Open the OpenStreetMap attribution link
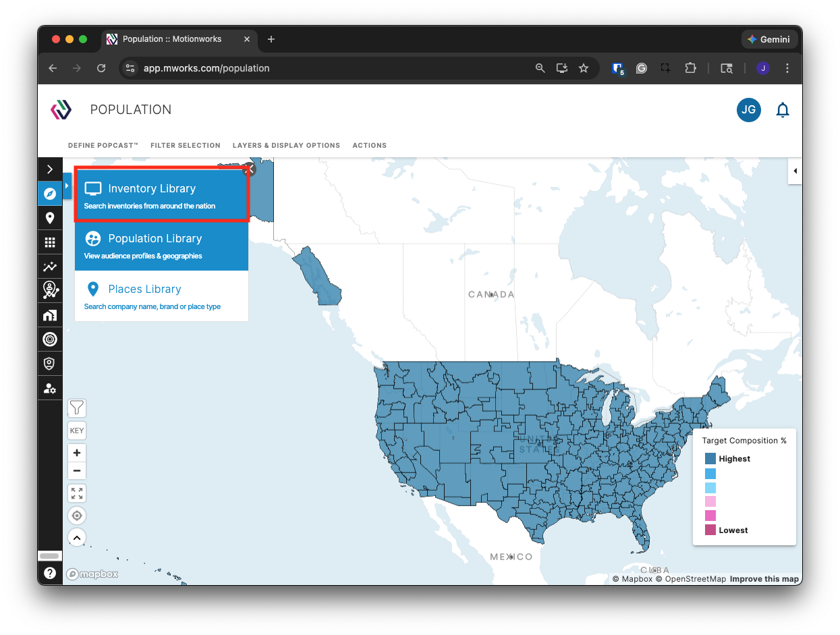 pyautogui.click(x=691, y=579)
